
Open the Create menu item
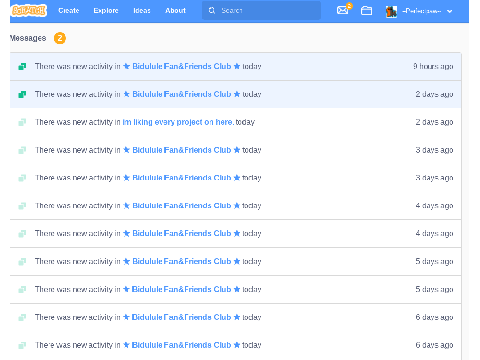pyautogui.click(x=69, y=11)
